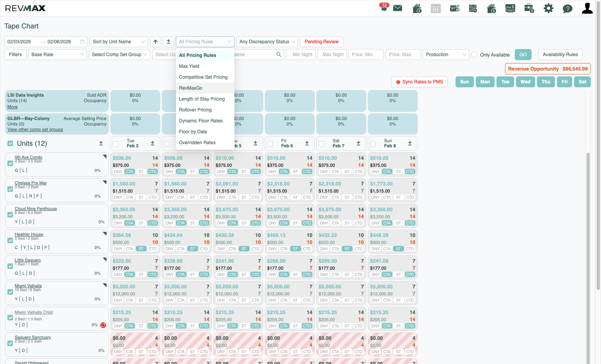Click the Sync Rates to PMS button
The height and width of the screenshot is (364, 601).
[x=419, y=82]
